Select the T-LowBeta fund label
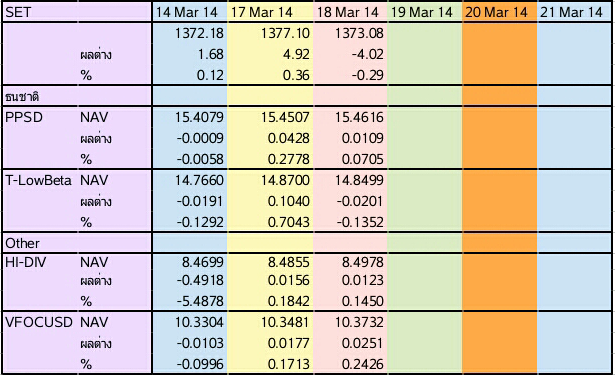Viewport: 615px width, 375px height. pyautogui.click(x=38, y=180)
